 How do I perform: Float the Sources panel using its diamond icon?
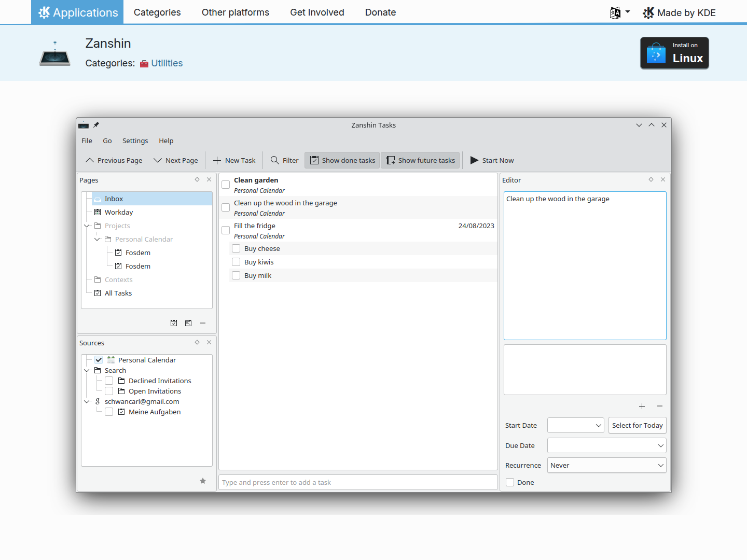point(197,342)
